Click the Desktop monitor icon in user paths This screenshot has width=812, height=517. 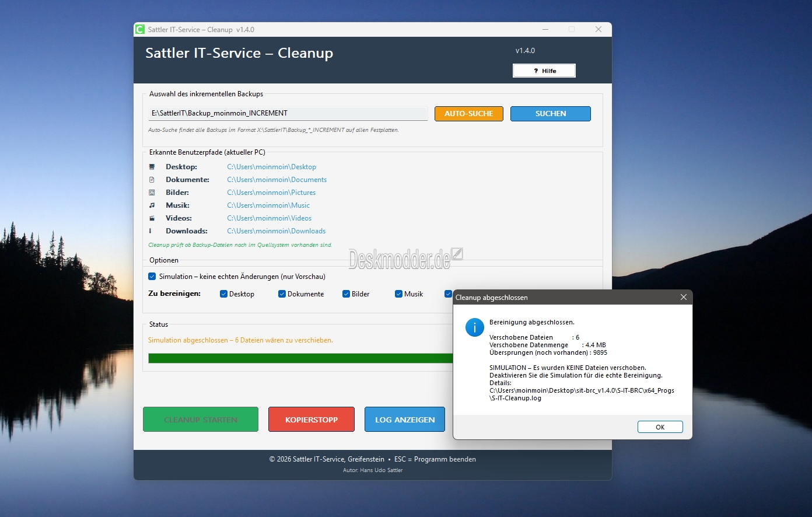(x=152, y=167)
